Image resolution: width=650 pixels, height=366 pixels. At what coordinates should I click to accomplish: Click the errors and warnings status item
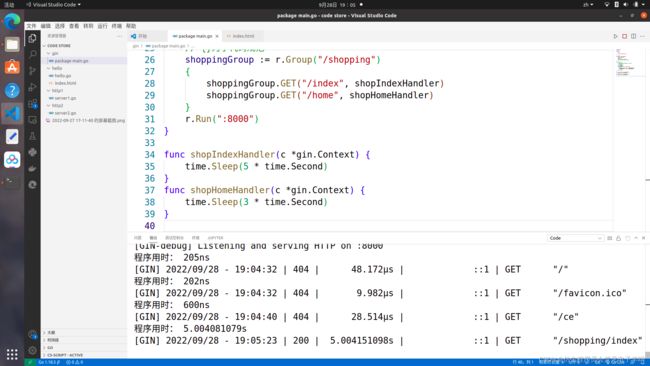coord(75,362)
